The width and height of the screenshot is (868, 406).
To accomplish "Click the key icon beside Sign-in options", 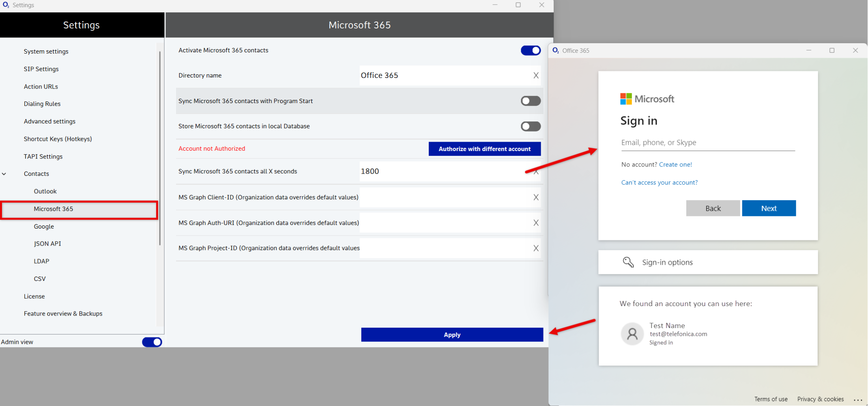I will (628, 262).
